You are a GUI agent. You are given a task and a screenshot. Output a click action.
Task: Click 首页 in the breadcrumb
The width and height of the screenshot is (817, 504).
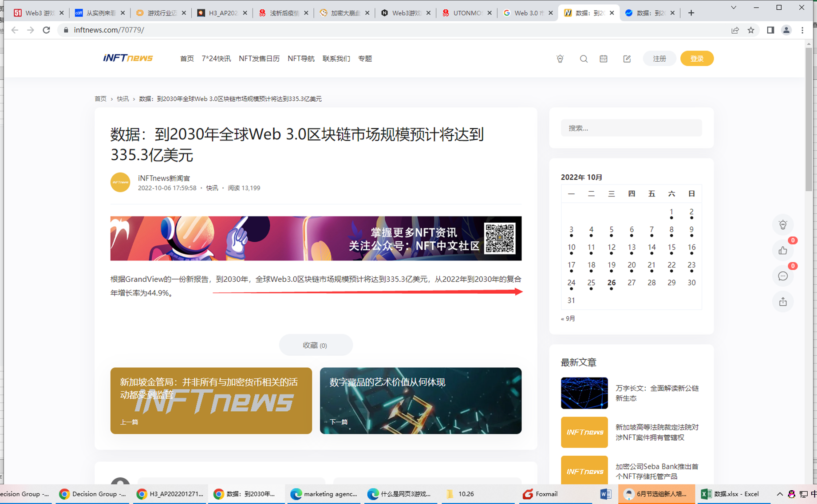pos(101,98)
